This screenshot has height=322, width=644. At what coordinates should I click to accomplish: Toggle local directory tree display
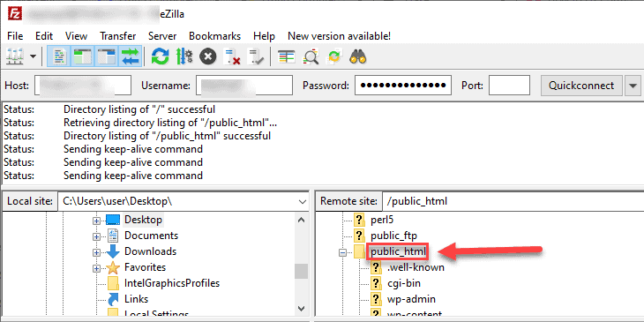pos(84,56)
